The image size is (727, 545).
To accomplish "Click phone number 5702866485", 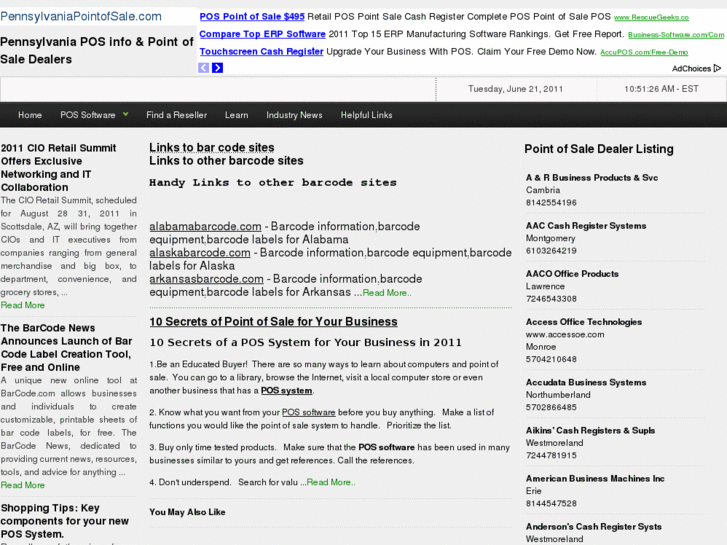I will click(551, 407).
